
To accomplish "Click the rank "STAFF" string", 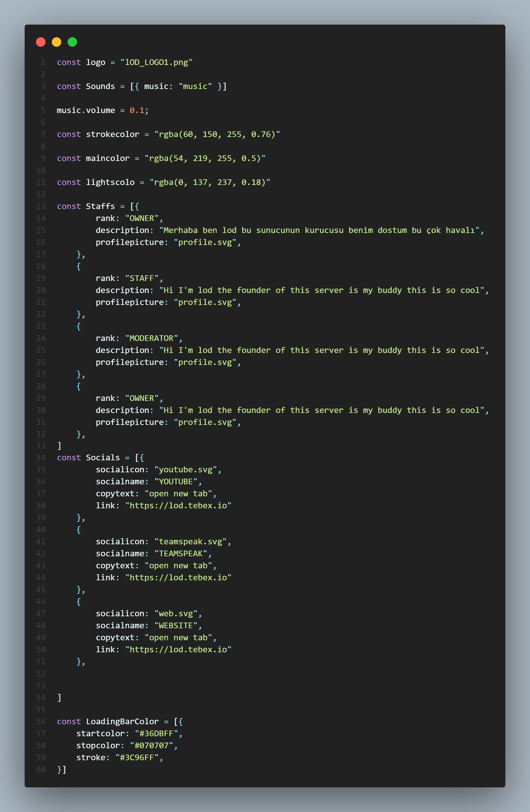I will (x=142, y=278).
